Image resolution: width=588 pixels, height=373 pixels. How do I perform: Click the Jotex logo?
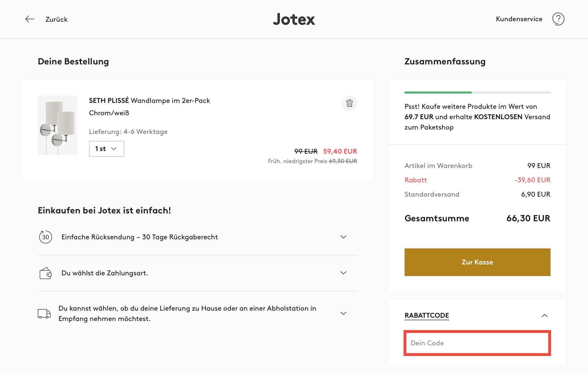point(294,19)
